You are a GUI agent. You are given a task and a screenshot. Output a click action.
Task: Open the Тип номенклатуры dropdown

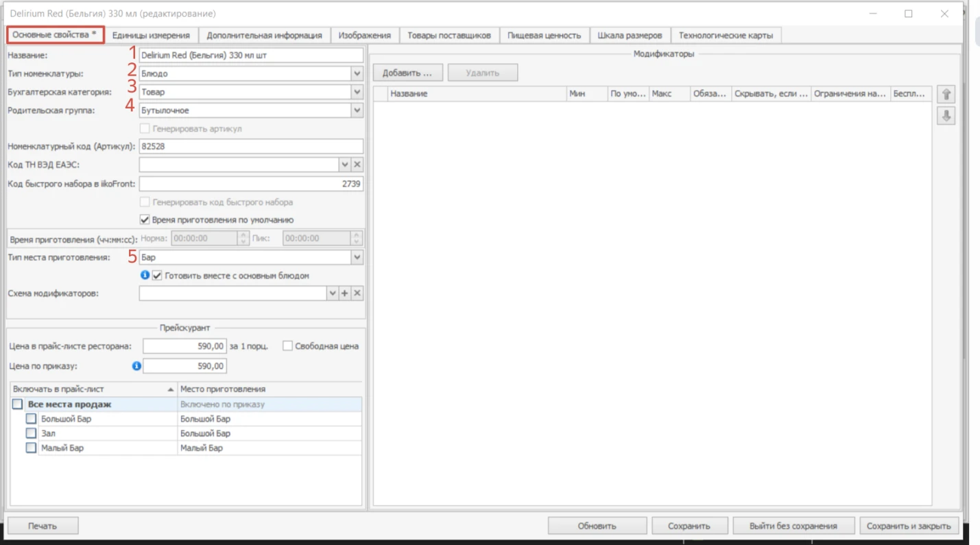(x=357, y=73)
